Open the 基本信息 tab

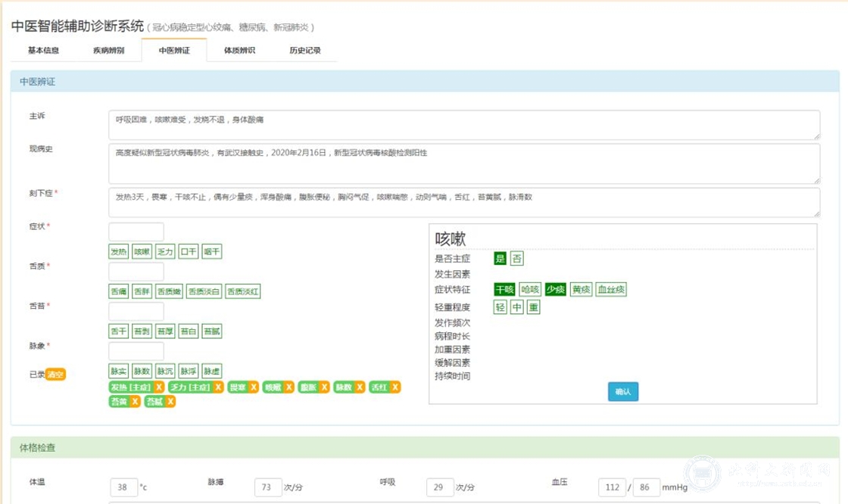pyautogui.click(x=43, y=50)
